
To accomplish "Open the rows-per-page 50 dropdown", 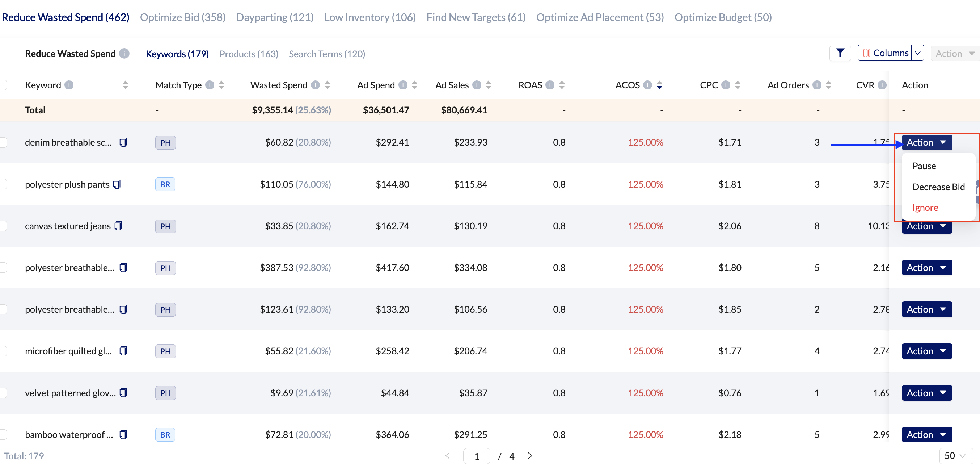I will (955, 456).
